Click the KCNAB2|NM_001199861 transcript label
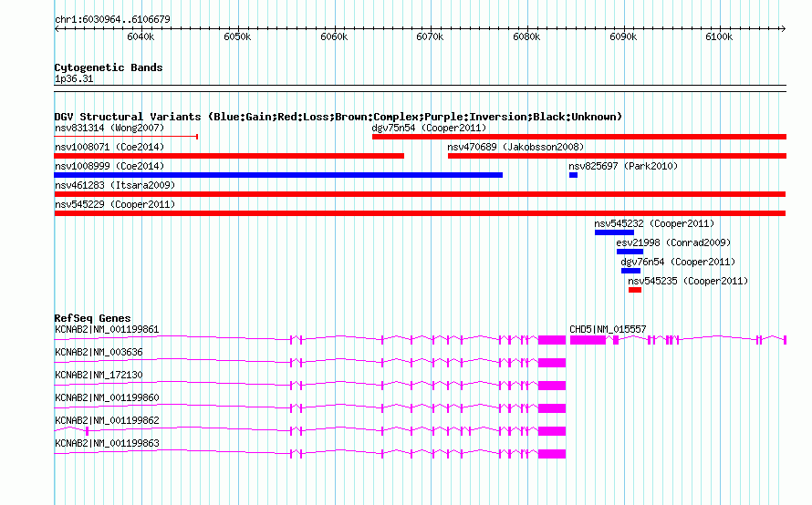 coord(107,330)
